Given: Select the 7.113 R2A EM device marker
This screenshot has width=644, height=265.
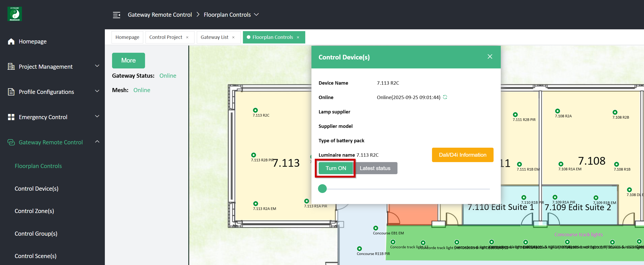Looking at the screenshot, I should tap(256, 204).
